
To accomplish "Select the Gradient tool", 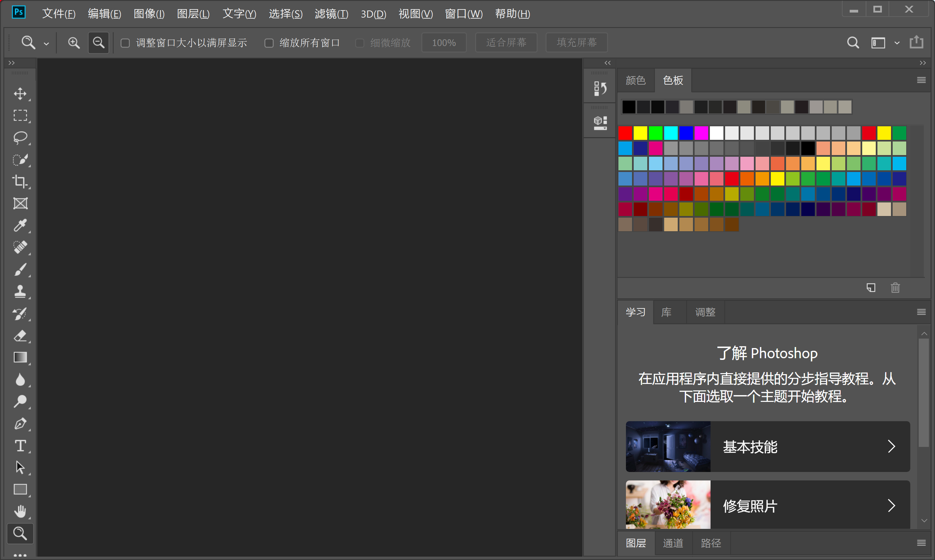I will 20,357.
